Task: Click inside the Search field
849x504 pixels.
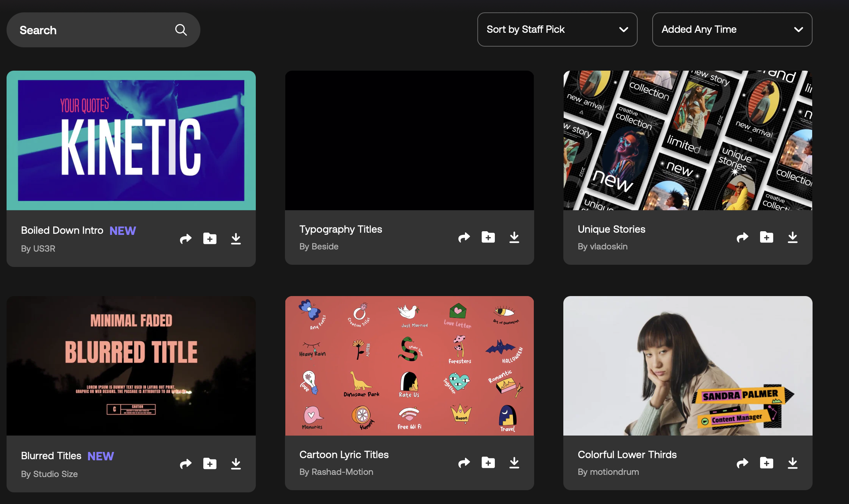Action: (91, 30)
